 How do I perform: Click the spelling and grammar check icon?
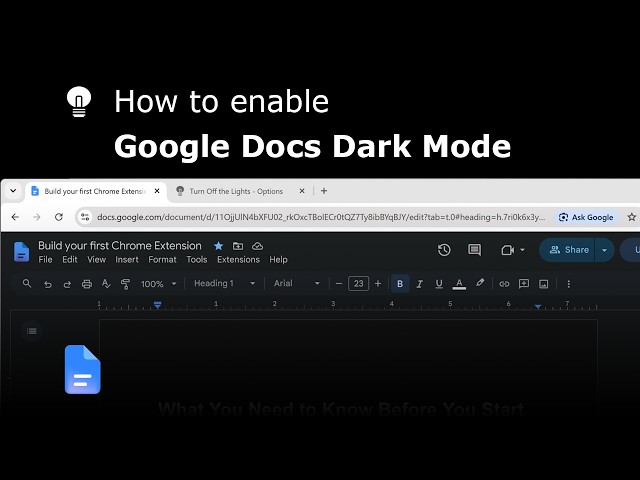106,284
